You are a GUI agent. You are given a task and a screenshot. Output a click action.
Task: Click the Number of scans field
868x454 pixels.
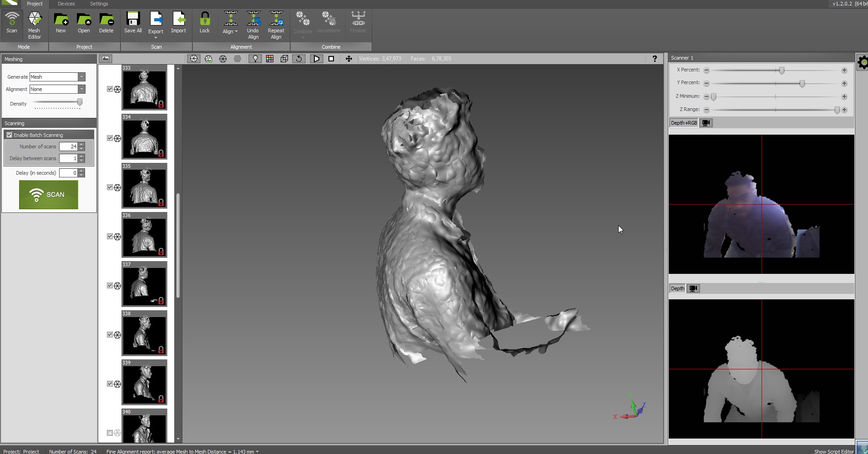(69, 146)
